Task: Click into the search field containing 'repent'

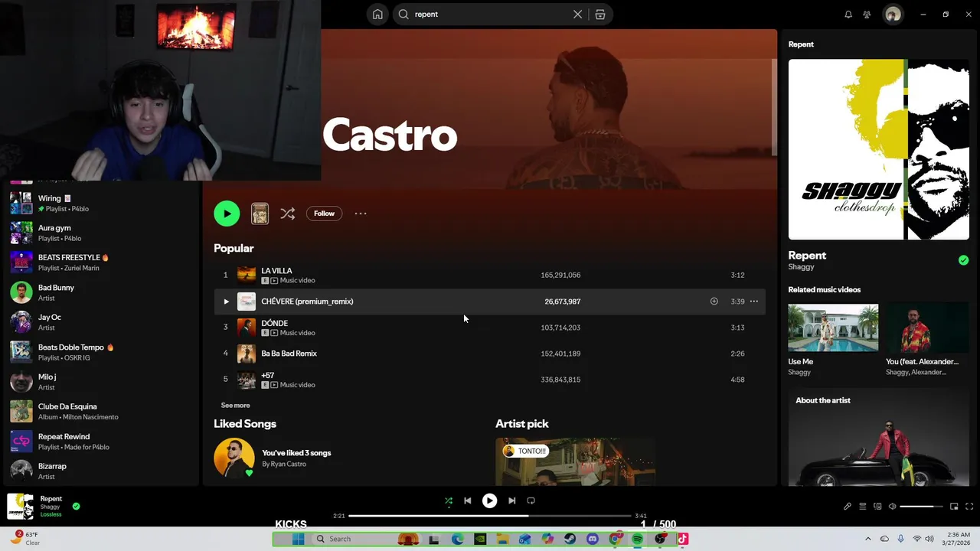Action: tap(490, 14)
